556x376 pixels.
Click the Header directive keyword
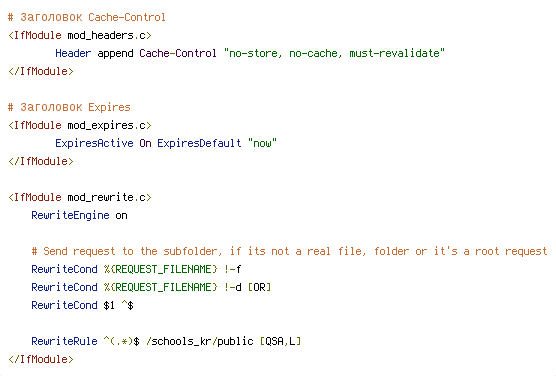[73, 53]
